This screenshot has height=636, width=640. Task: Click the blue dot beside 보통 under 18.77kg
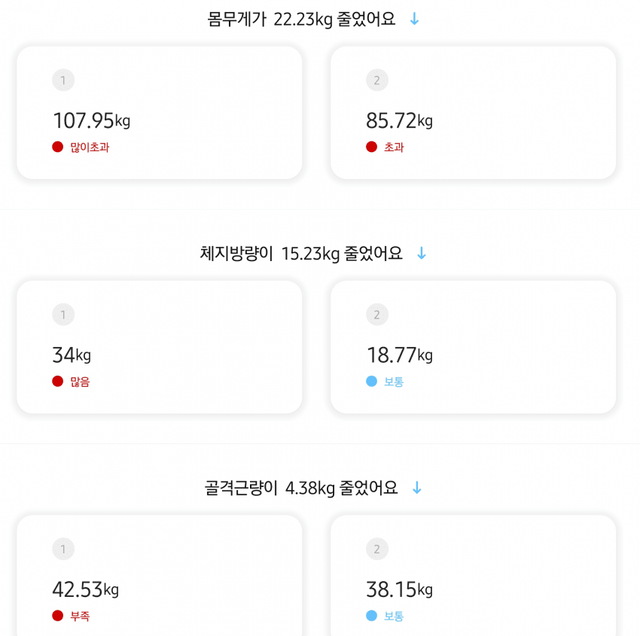372,382
